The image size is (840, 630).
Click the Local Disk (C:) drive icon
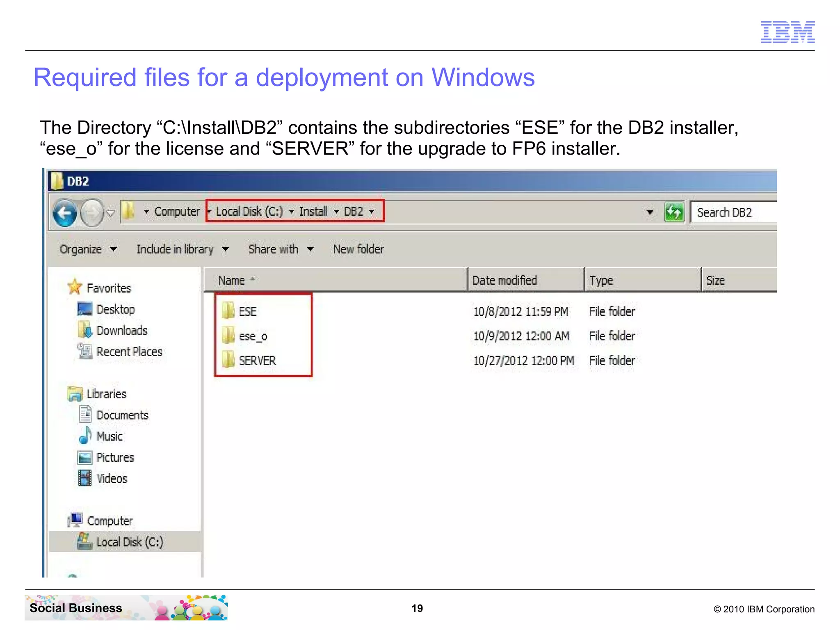85,541
